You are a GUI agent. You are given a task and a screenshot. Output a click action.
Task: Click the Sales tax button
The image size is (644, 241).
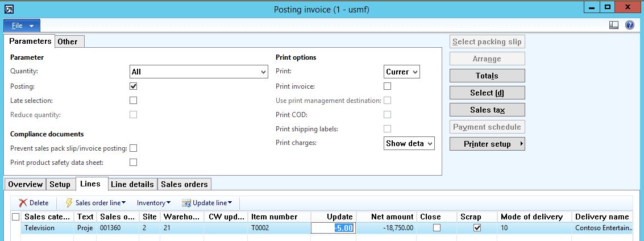(487, 110)
